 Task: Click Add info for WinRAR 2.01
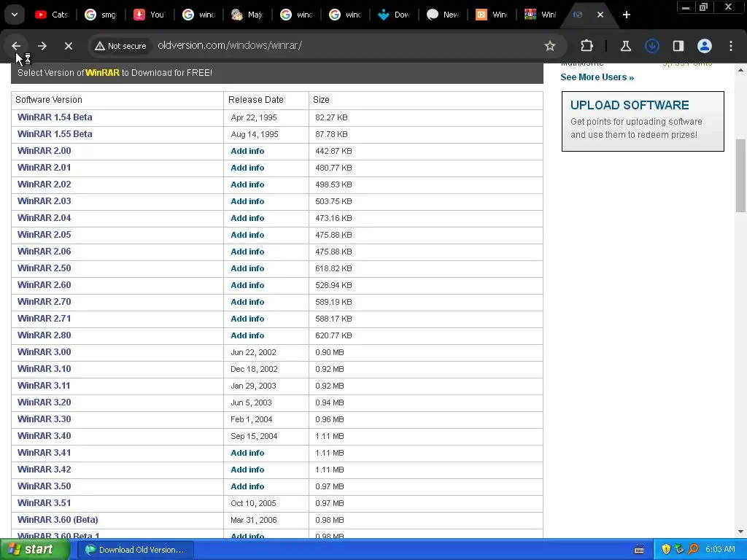point(247,168)
